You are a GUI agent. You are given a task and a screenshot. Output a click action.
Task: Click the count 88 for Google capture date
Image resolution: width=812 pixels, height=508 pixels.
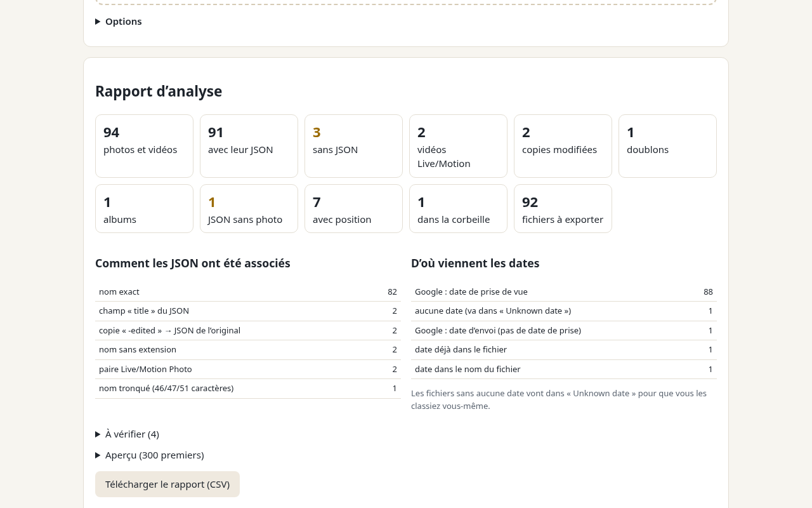(709, 292)
